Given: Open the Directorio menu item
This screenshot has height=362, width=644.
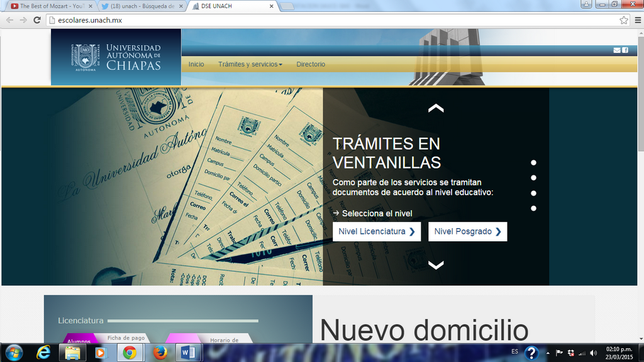Looking at the screenshot, I should point(311,65).
